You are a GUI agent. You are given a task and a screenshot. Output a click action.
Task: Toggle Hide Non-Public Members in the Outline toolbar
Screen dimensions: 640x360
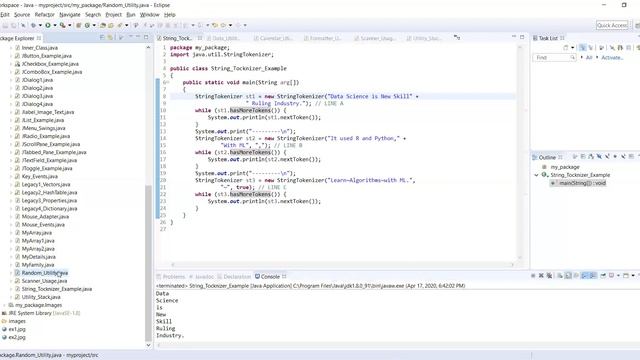(x=615, y=157)
